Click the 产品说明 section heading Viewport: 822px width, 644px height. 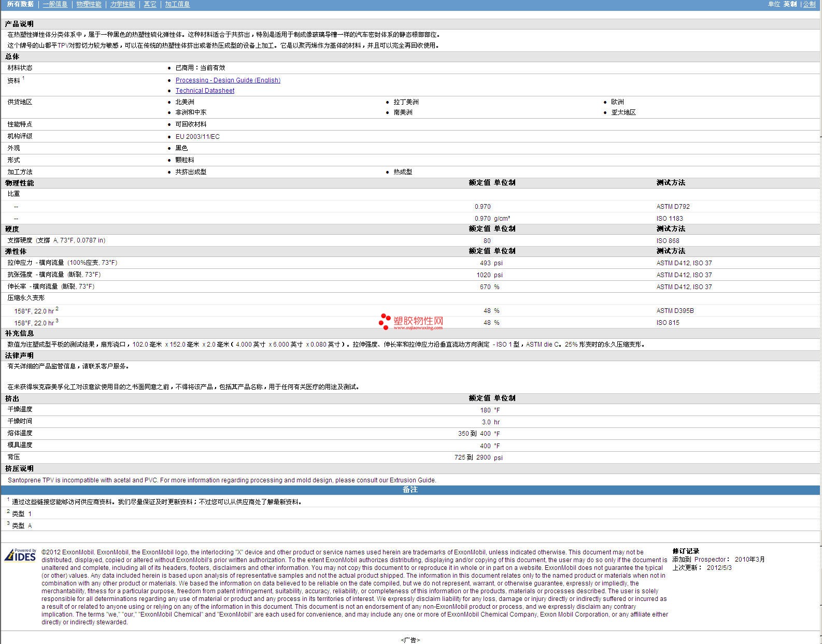tap(19, 24)
